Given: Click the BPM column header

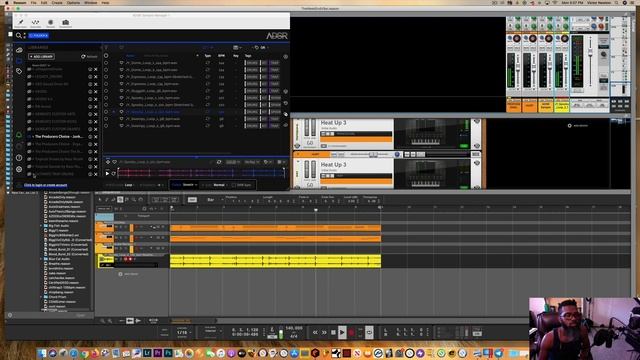Looking at the screenshot, I should pos(221,56).
